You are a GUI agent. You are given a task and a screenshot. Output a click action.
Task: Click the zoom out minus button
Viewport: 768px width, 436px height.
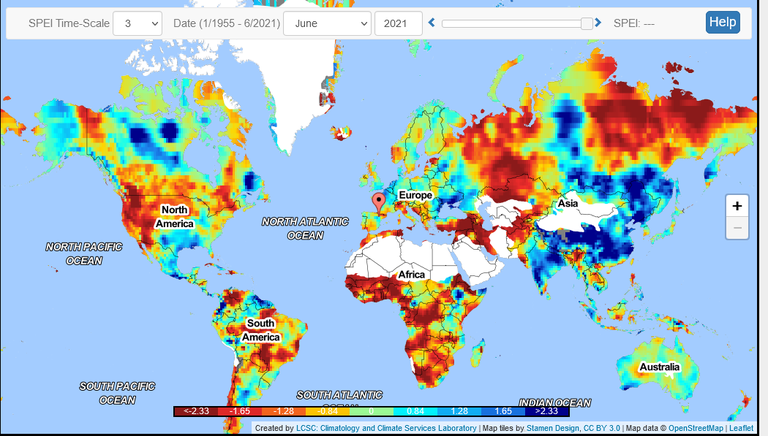click(x=737, y=228)
